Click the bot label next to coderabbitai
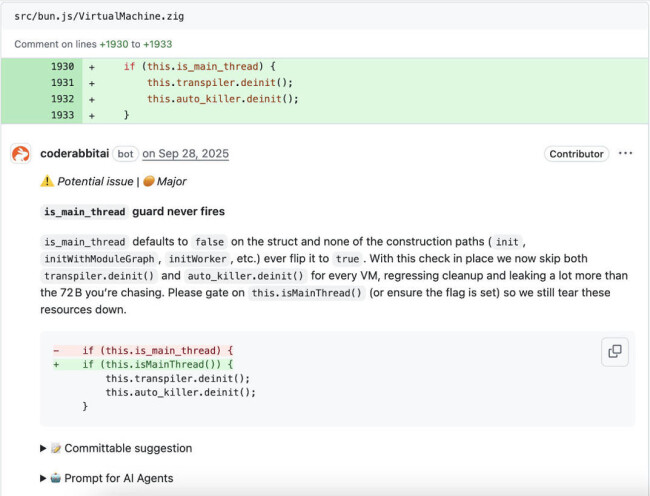Viewport: 650px width, 496px height. pyautogui.click(x=125, y=154)
